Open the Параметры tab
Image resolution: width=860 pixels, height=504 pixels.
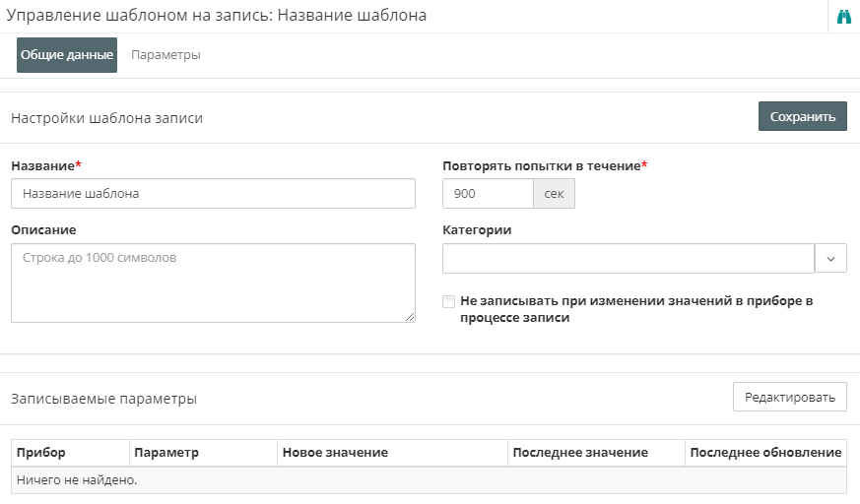click(165, 55)
